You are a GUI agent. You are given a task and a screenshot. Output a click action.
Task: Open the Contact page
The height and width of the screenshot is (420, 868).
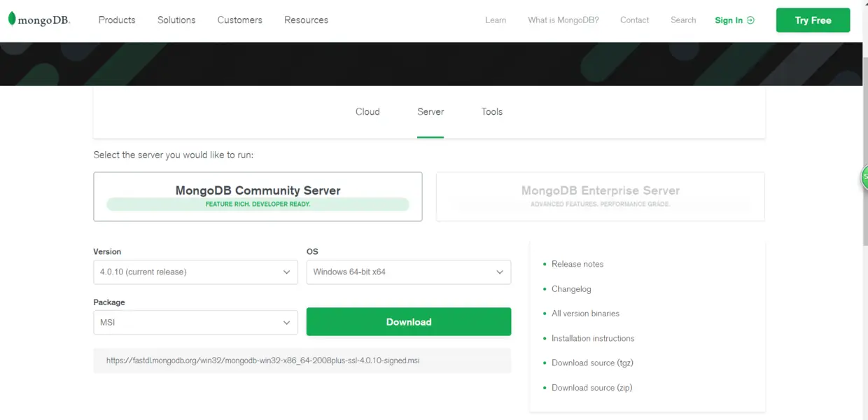[635, 20]
